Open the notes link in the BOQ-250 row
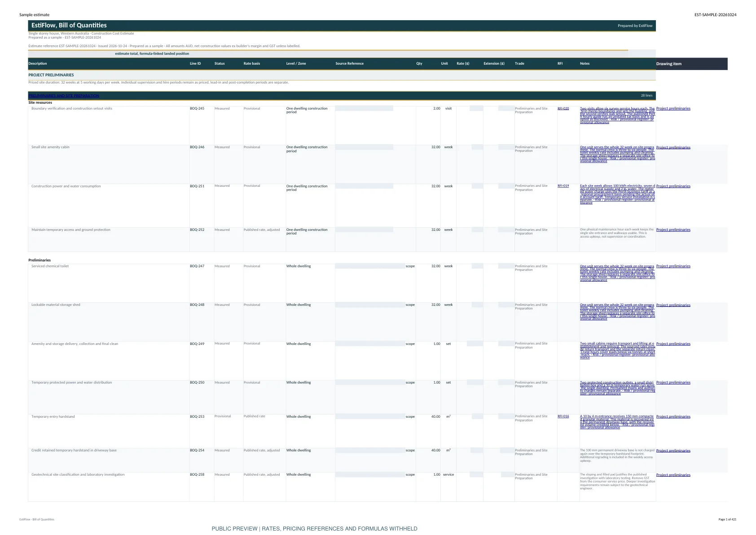The image size is (756, 535). [617, 388]
